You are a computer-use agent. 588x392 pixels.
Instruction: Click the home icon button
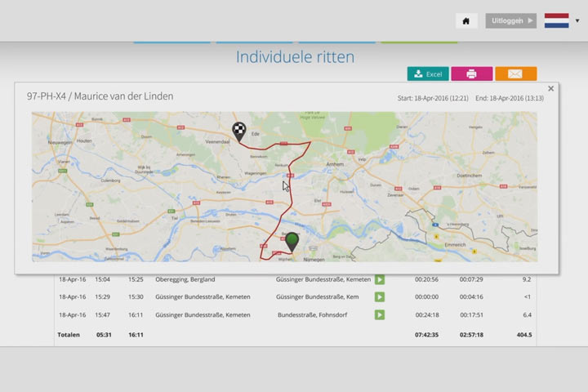[x=466, y=20]
